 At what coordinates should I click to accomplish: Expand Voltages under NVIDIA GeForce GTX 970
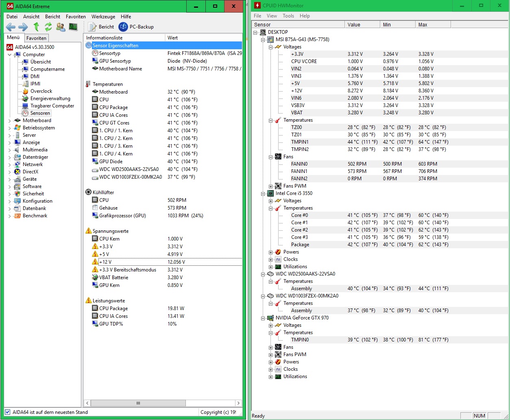click(x=271, y=325)
